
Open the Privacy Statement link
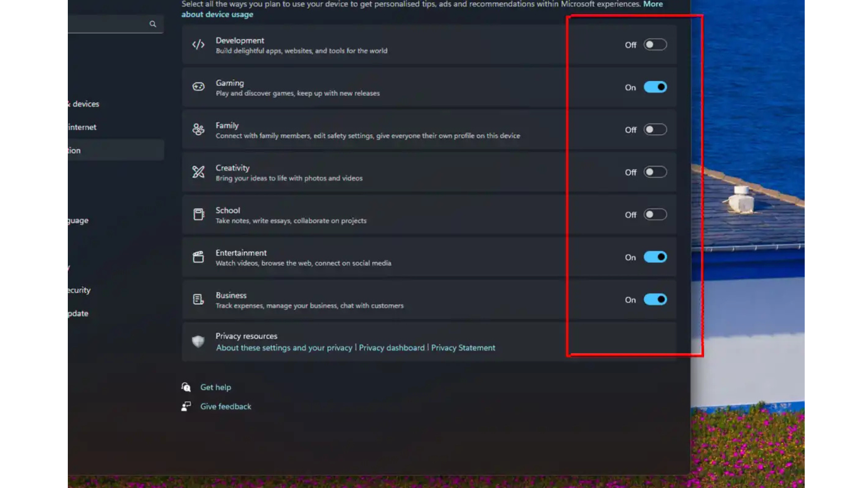[463, 347]
